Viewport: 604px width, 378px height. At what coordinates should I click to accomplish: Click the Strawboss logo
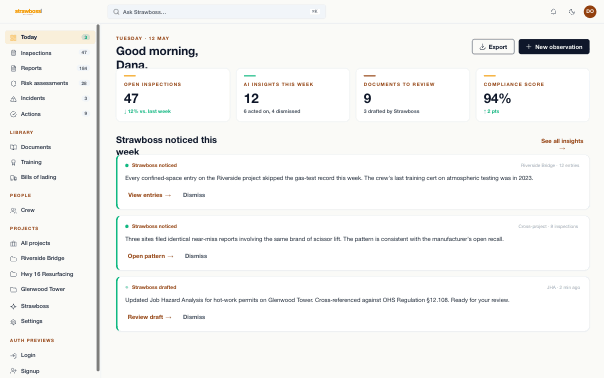coord(28,12)
